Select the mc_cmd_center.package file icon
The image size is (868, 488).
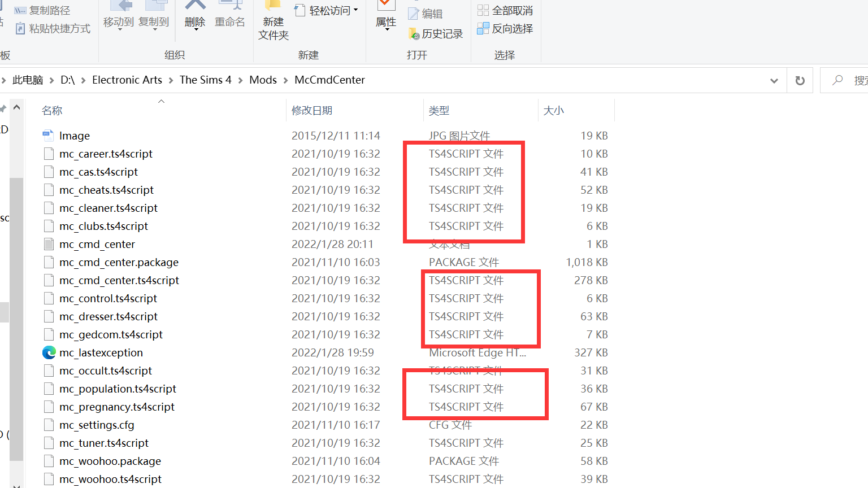(49, 262)
